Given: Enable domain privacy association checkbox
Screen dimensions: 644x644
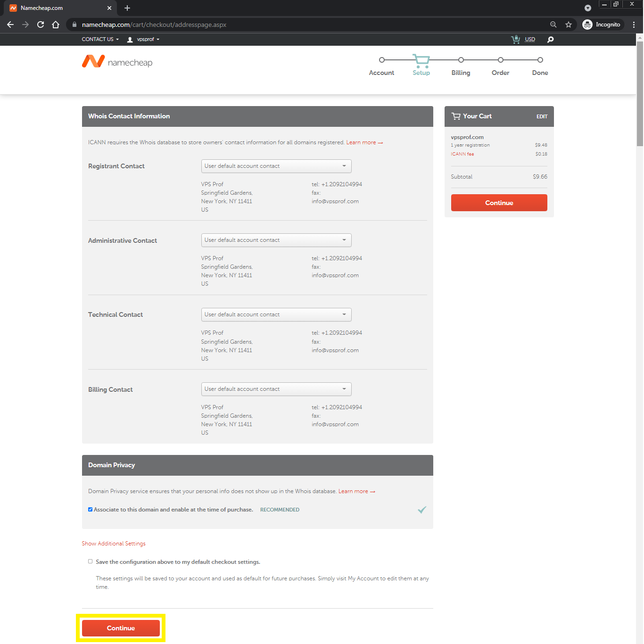Looking at the screenshot, I should coord(90,510).
